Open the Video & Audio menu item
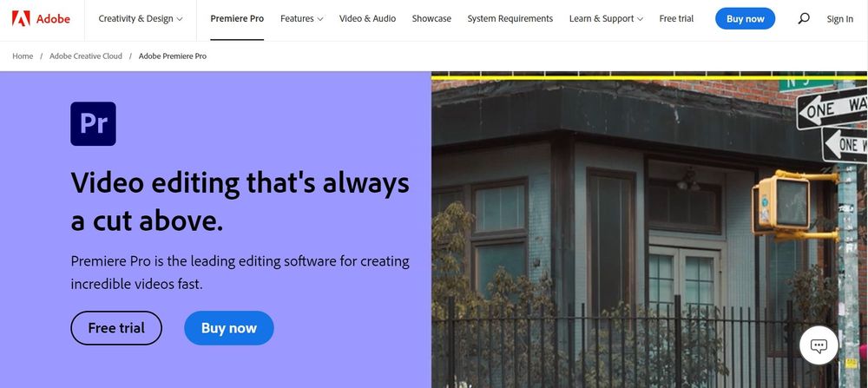The image size is (868, 388). tap(367, 19)
